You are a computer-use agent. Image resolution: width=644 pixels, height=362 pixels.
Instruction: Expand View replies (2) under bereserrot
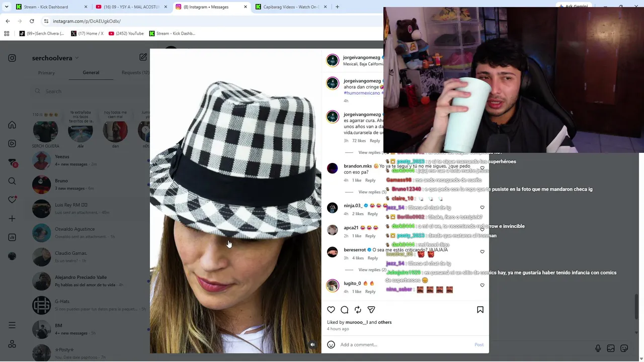point(372,270)
